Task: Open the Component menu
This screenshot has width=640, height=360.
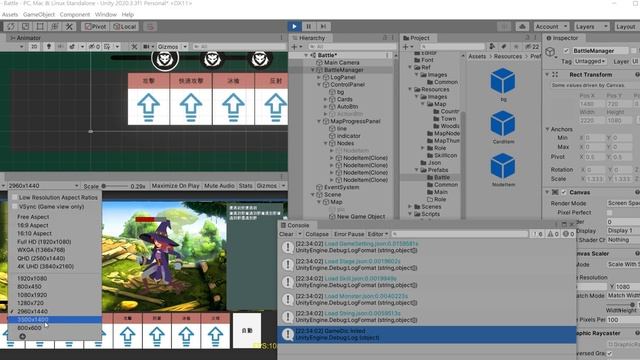Action: tap(75, 14)
